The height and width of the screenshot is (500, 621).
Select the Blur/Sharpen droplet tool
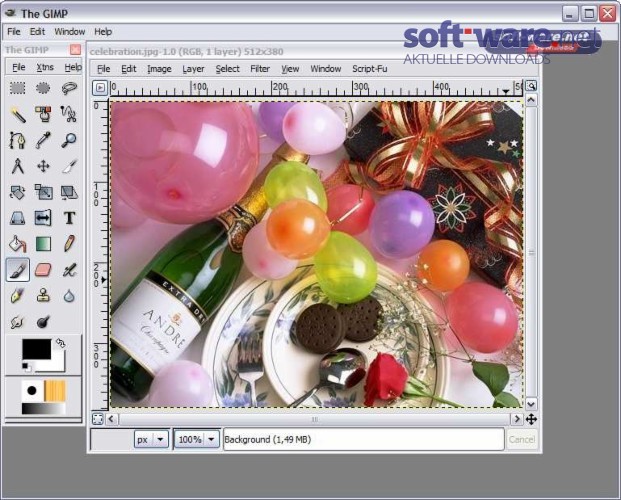pyautogui.click(x=69, y=296)
